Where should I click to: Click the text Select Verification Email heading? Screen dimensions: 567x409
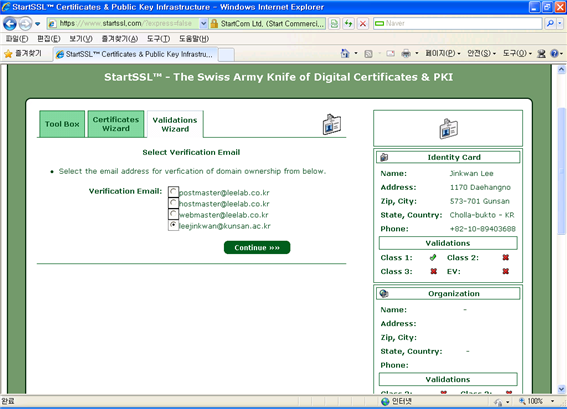click(191, 152)
